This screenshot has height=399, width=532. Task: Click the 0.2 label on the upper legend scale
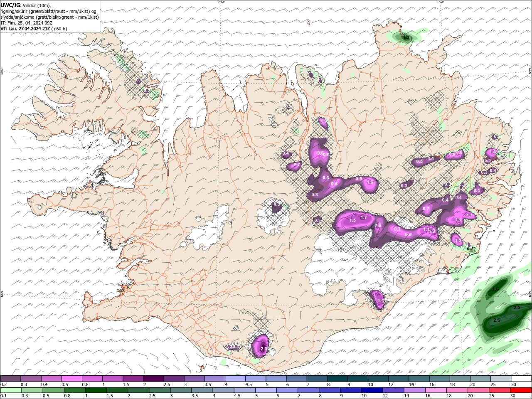coord(4,384)
